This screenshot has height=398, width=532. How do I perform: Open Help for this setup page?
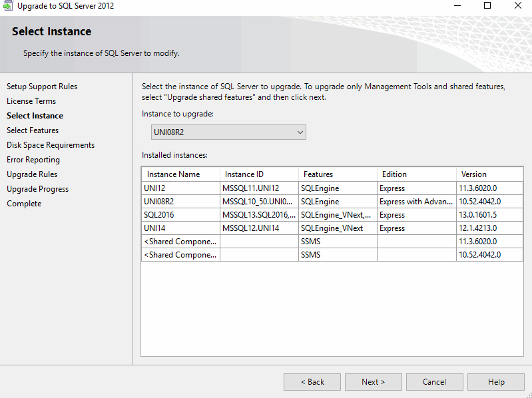pyautogui.click(x=495, y=381)
